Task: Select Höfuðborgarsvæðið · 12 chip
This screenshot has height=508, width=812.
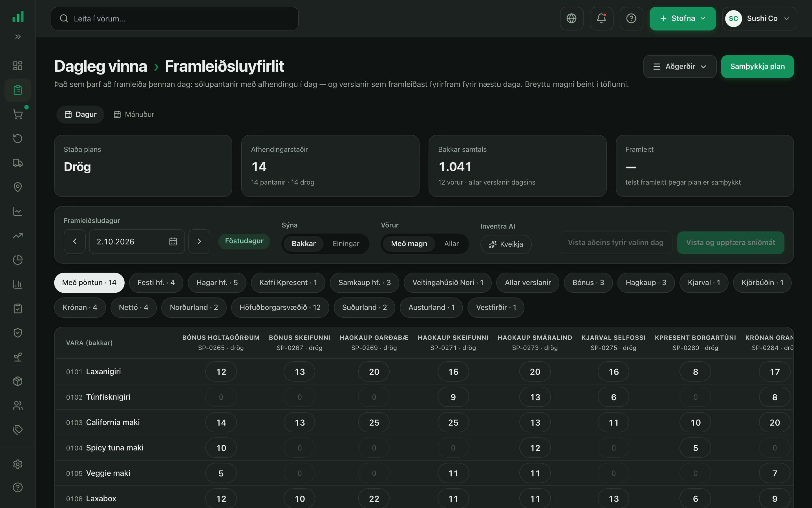Action: click(x=280, y=307)
